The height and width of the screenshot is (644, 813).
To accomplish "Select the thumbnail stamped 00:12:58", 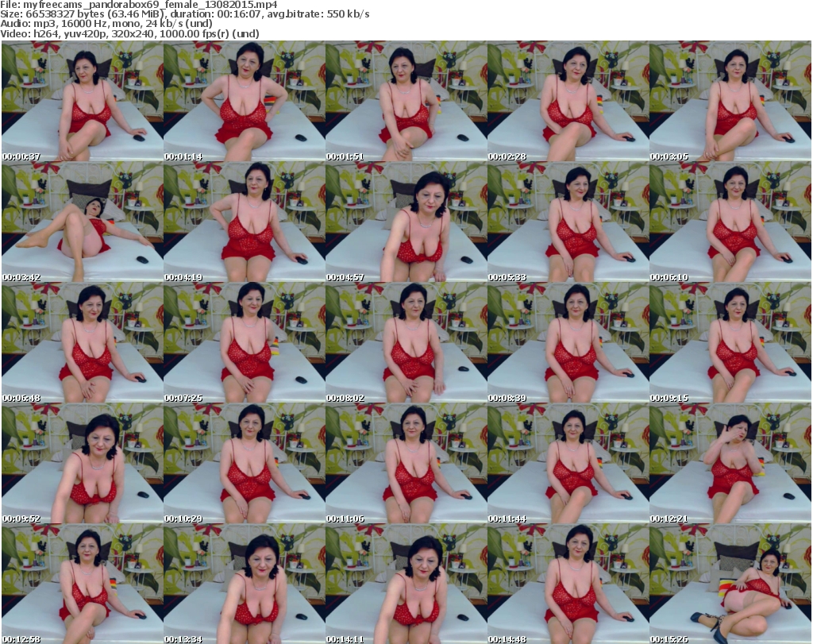I will pyautogui.click(x=83, y=584).
